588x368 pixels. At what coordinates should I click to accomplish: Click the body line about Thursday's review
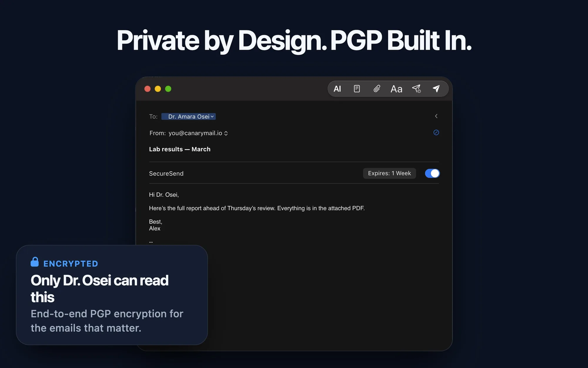257,208
